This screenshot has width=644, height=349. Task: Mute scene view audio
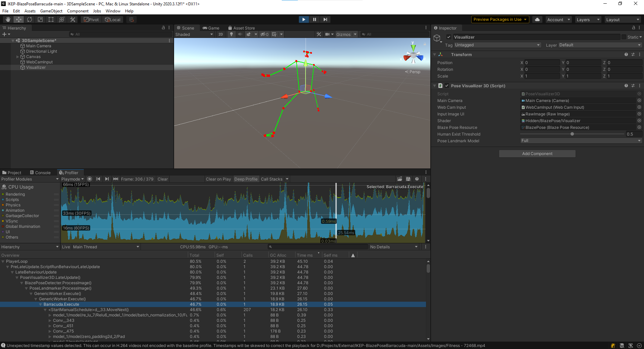(x=239, y=34)
